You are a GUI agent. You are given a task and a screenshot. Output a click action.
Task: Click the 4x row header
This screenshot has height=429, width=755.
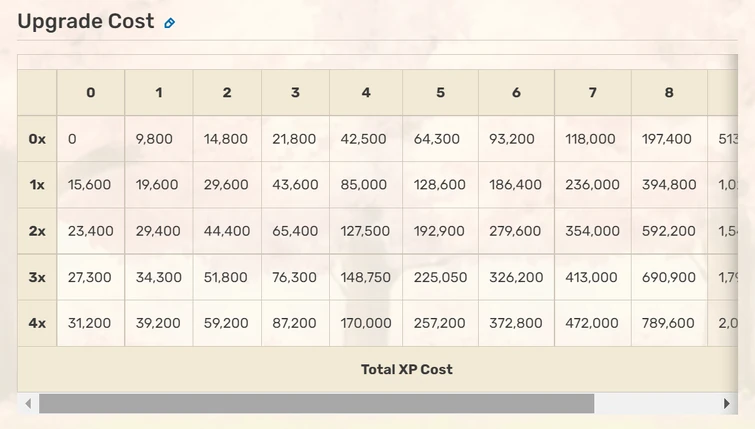point(37,323)
